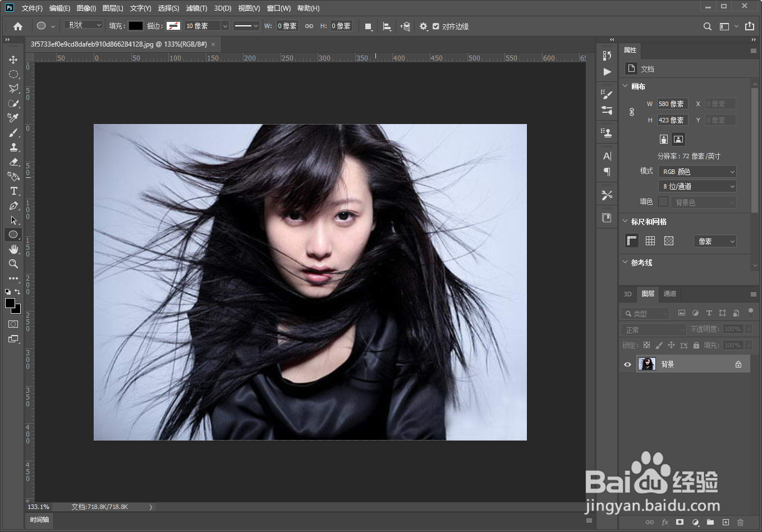
Task: Open path arrangement icon in options bar
Action: pyautogui.click(x=405, y=26)
